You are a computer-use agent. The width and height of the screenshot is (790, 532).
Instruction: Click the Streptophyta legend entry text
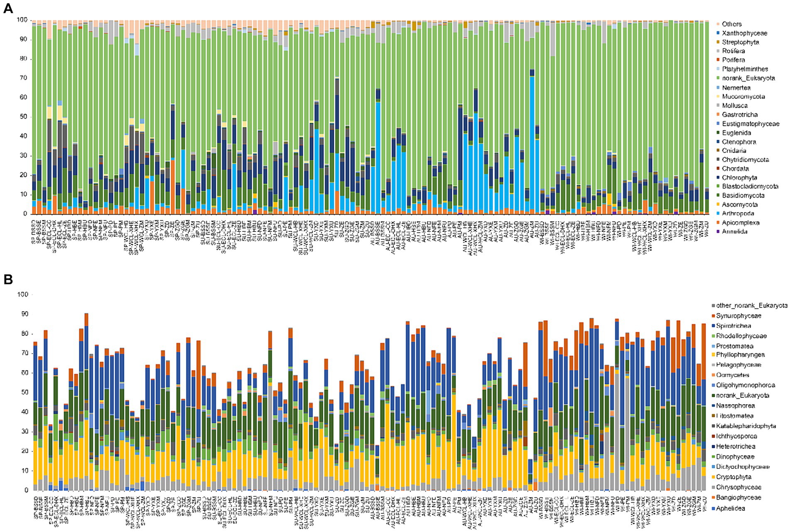[741, 42]
